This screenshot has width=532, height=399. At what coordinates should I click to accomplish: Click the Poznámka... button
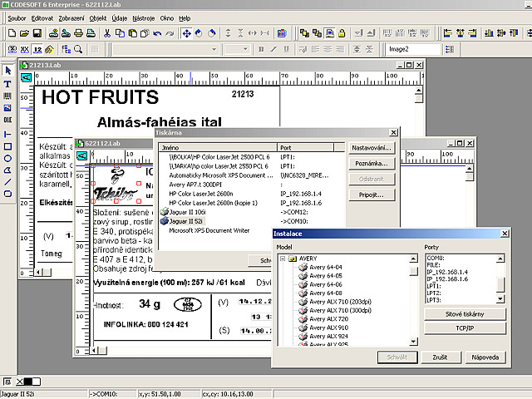372,164
